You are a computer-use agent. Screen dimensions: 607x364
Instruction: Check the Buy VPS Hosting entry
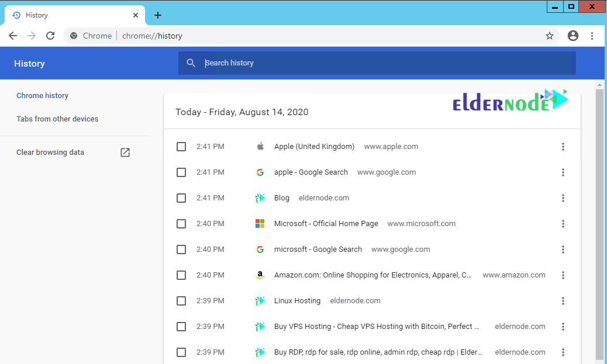click(x=181, y=327)
